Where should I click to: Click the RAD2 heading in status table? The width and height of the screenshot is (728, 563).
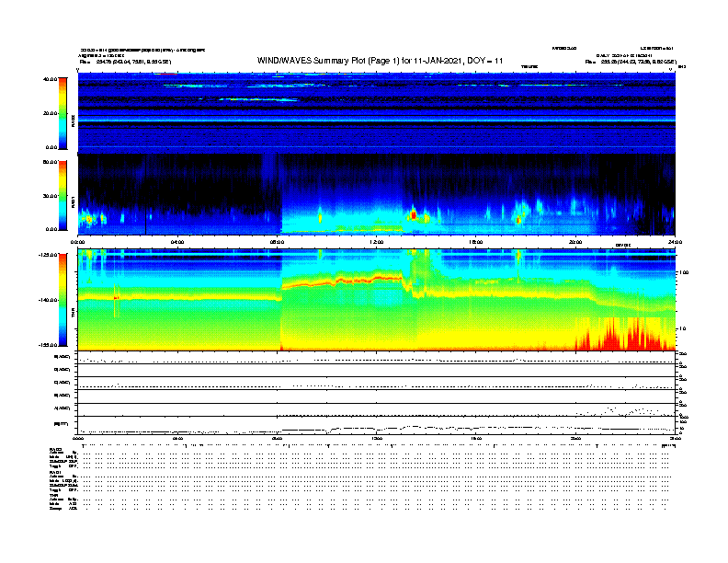coord(56,450)
